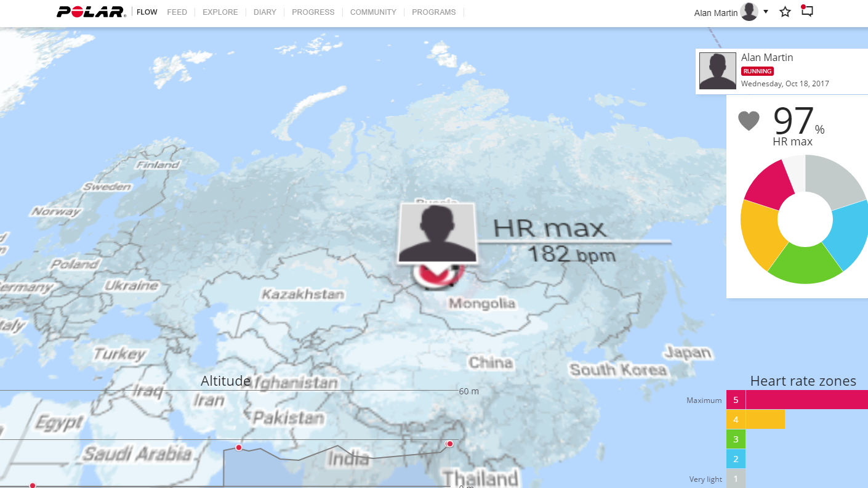Click the altitude marker at the lower left
Image resolution: width=868 pixels, height=488 pixels.
pos(33,486)
